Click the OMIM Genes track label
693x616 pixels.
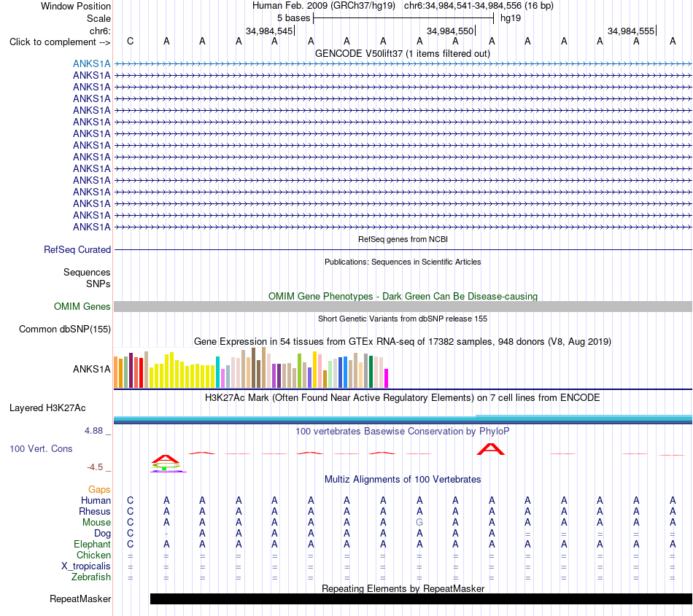(82, 306)
